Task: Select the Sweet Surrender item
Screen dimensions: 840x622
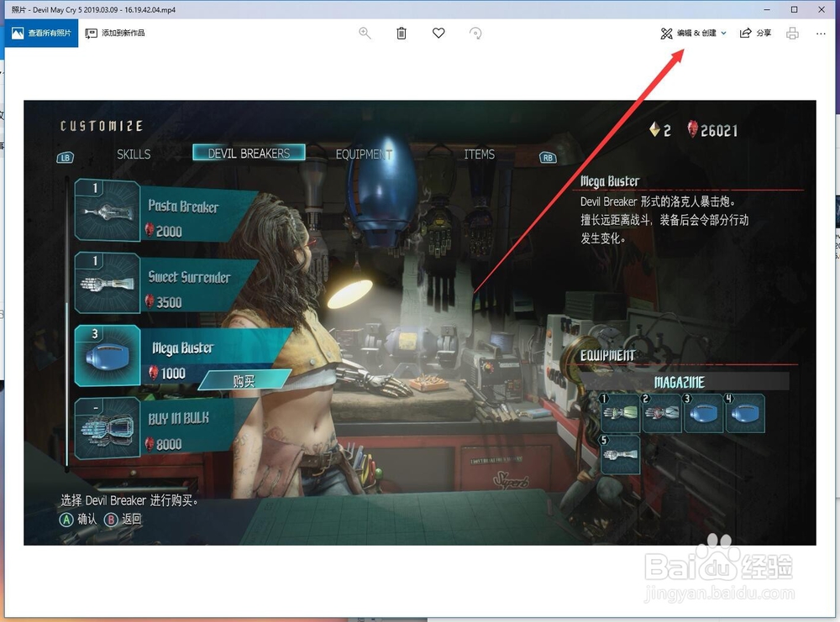Action: [166, 283]
